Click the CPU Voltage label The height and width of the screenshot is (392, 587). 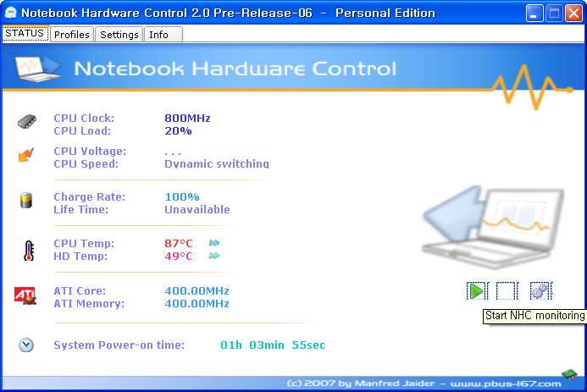point(90,151)
